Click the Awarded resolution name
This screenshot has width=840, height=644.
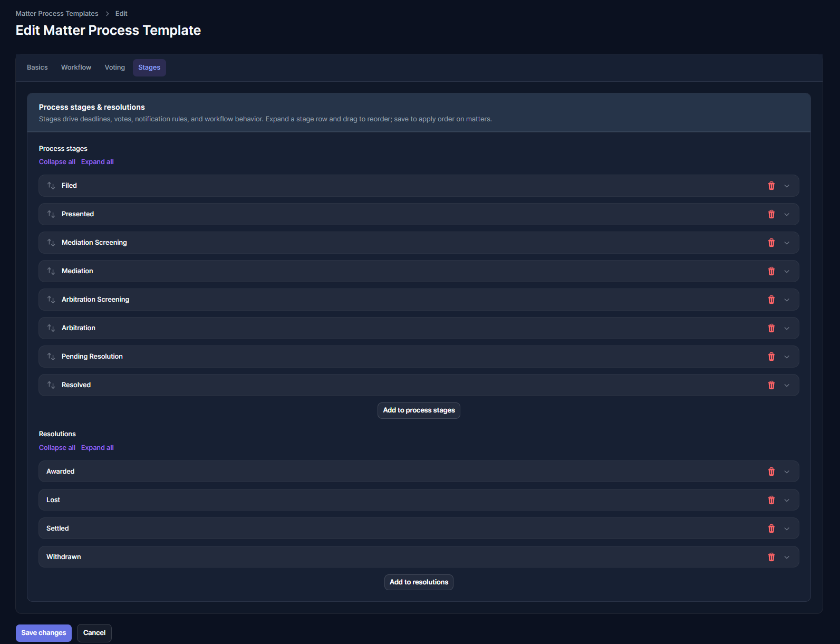click(60, 472)
